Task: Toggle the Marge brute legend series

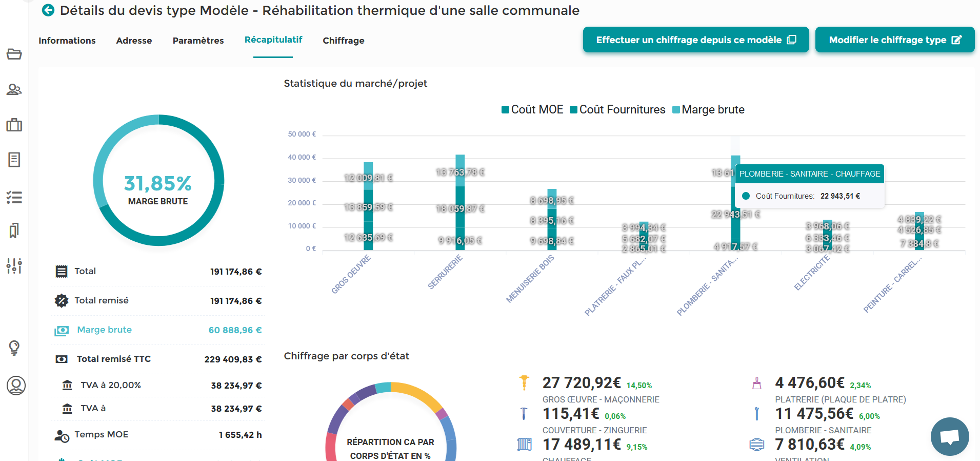Action: tap(708, 109)
